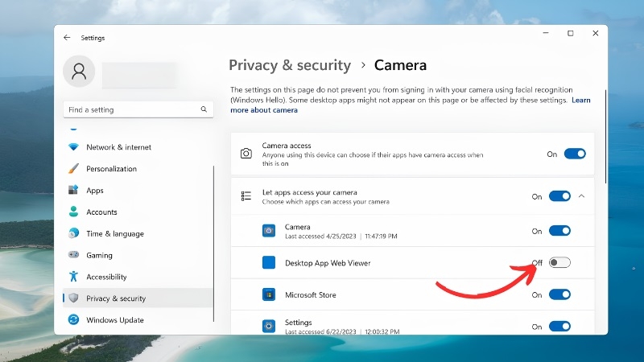Click the main page vertical scrollbar
Viewport: 644px width, 362px height.
coord(605,137)
